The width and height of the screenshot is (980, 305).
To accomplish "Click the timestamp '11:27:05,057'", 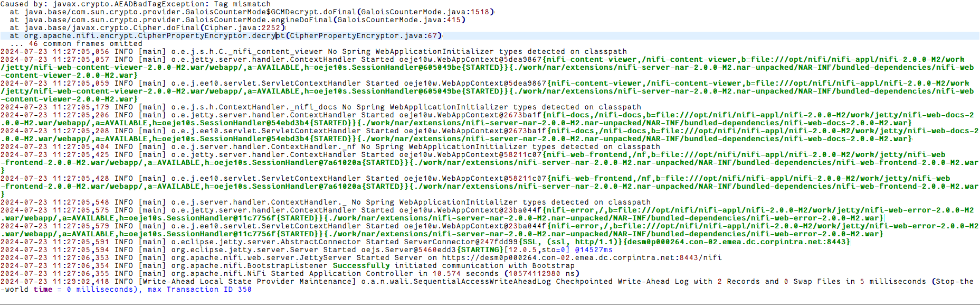I will (x=81, y=59).
